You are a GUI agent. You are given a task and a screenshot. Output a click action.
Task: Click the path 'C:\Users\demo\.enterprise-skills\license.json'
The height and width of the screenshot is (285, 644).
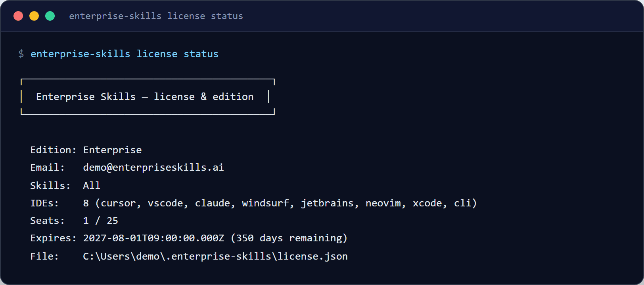click(215, 256)
